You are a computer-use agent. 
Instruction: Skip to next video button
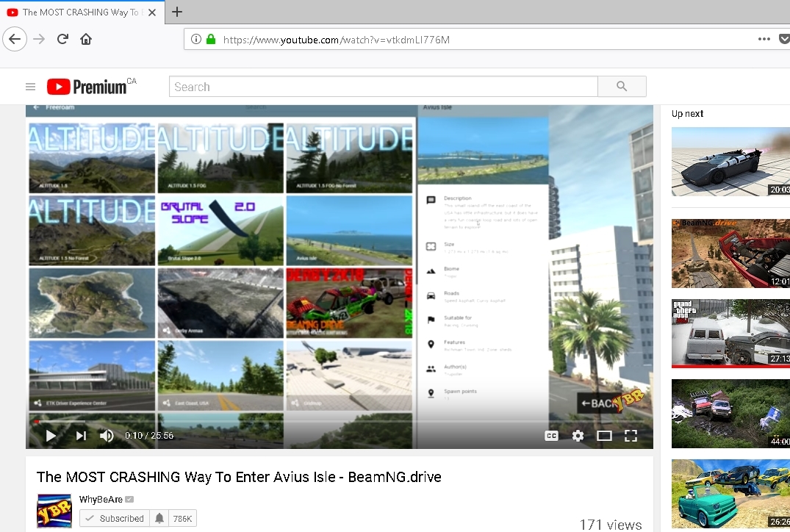pyautogui.click(x=81, y=436)
